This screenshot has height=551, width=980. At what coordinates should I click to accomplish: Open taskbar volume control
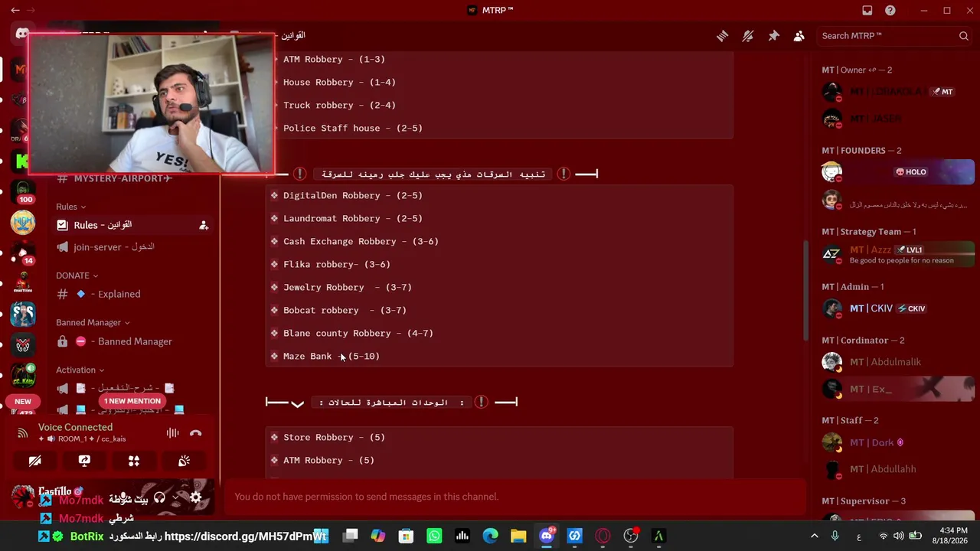[899, 536]
